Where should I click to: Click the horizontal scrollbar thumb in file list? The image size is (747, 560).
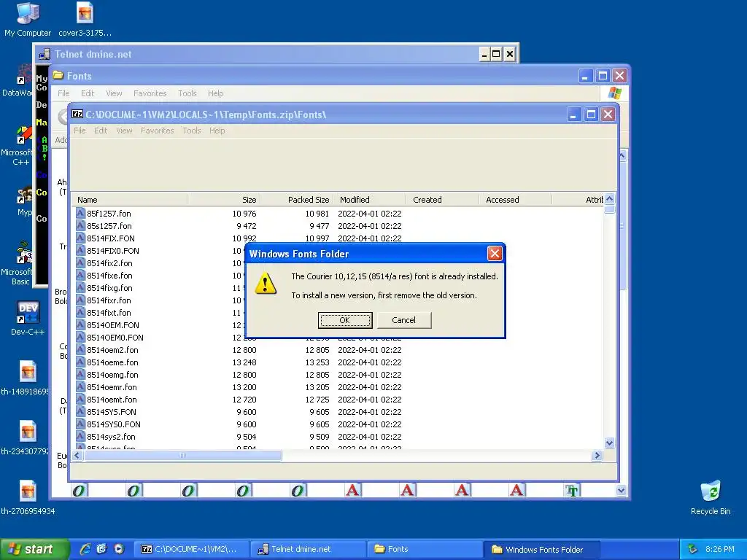coord(182,456)
